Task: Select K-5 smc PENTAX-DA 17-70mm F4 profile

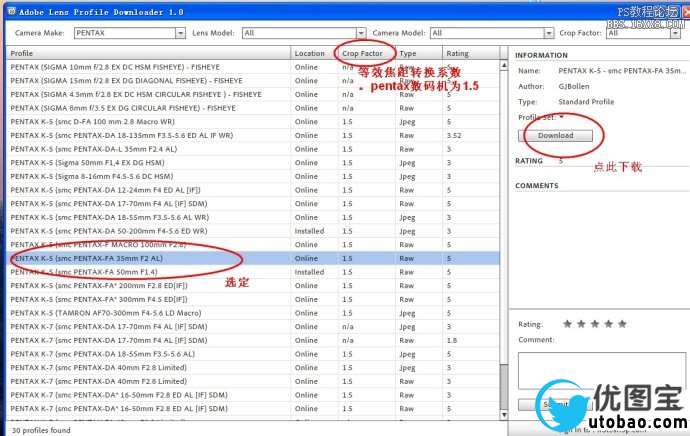Action: [253, 203]
